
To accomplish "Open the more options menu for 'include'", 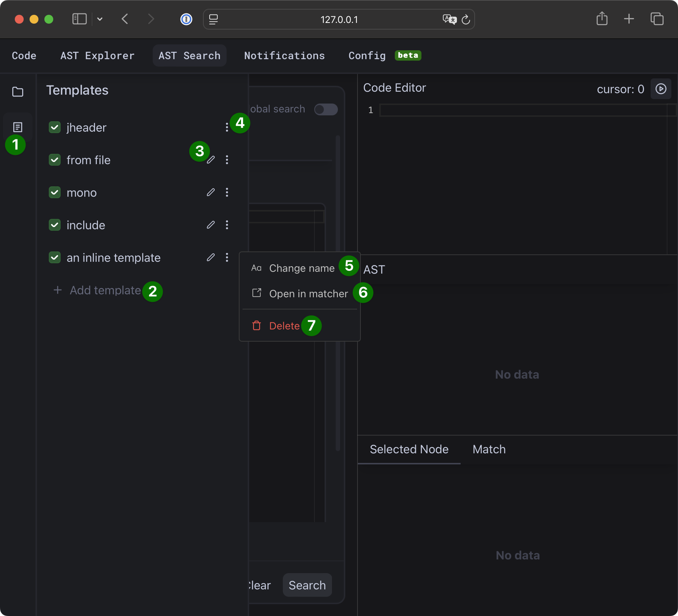I will pos(227,225).
